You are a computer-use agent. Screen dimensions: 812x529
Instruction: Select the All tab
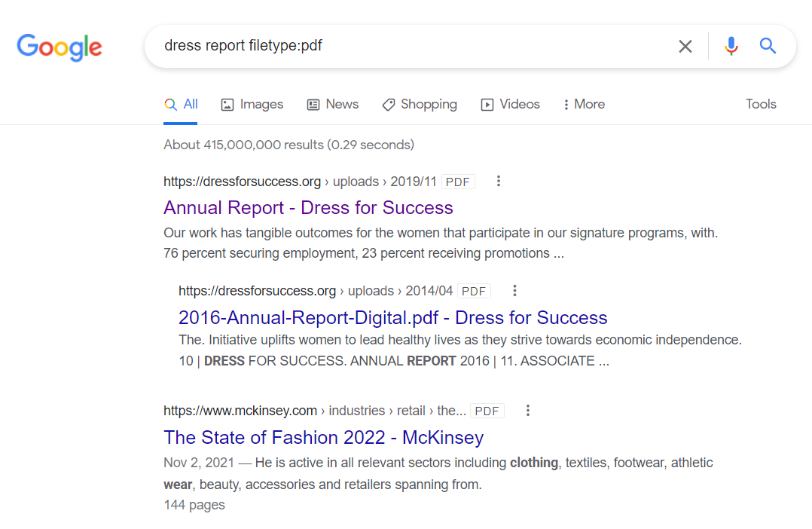(x=180, y=104)
